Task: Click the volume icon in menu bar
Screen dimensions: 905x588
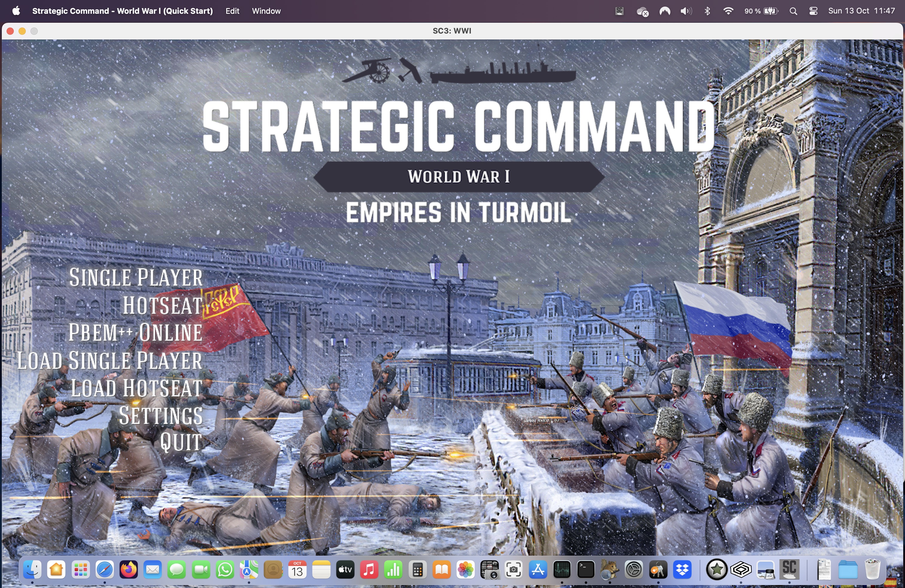Action: (686, 11)
